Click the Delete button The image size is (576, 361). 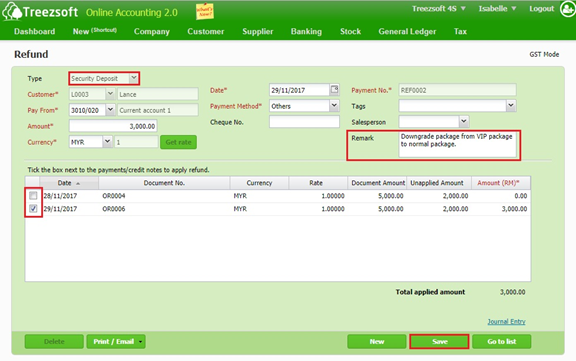tap(54, 342)
